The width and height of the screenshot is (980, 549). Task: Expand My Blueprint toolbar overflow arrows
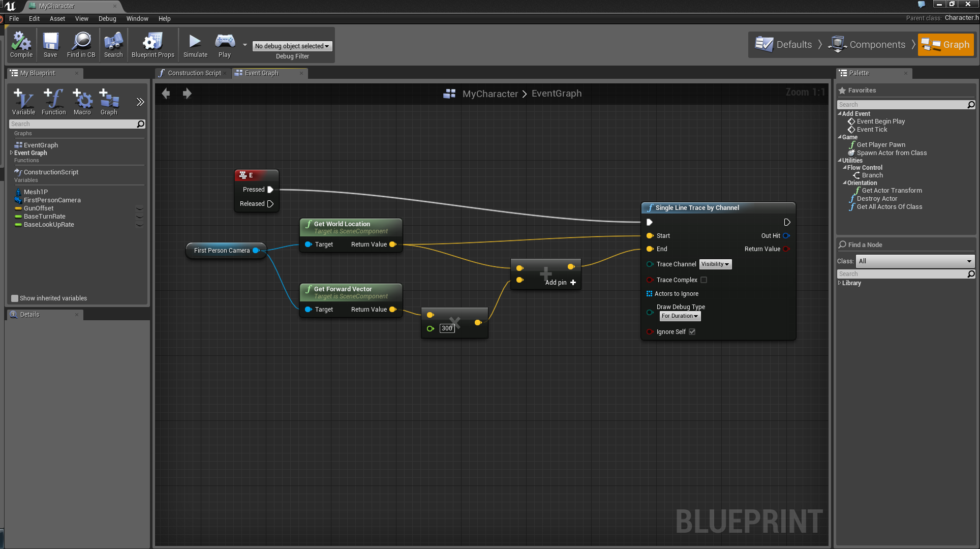[x=140, y=102]
